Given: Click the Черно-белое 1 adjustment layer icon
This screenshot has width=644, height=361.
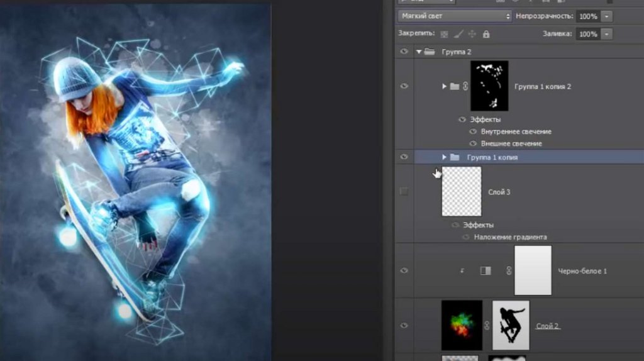Looking at the screenshot, I should (485, 270).
